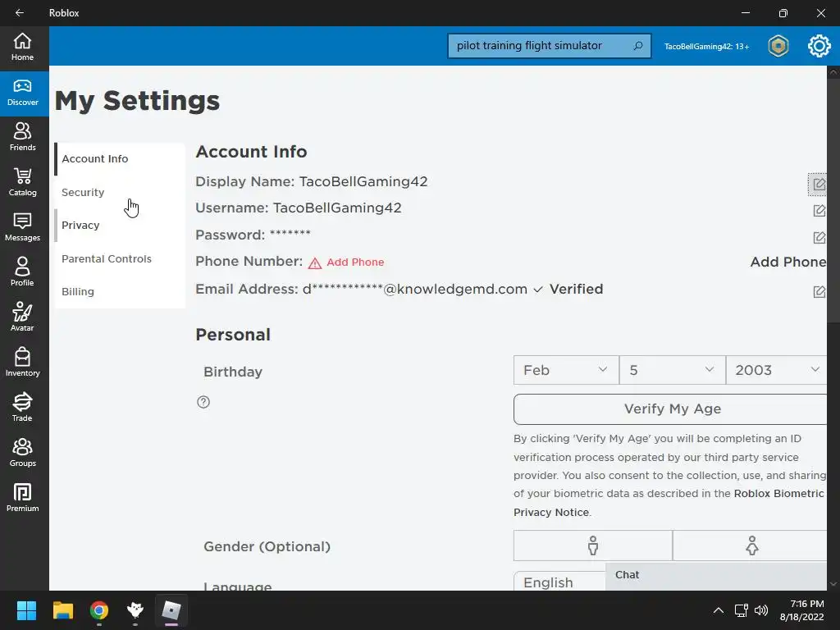
Task: Edit the Username
Action: tap(819, 211)
